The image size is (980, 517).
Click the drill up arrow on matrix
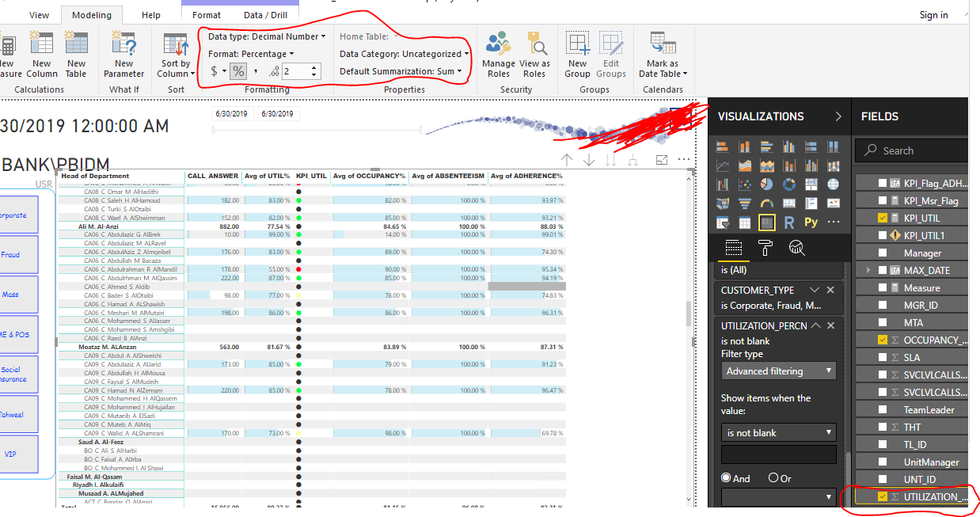click(x=567, y=160)
